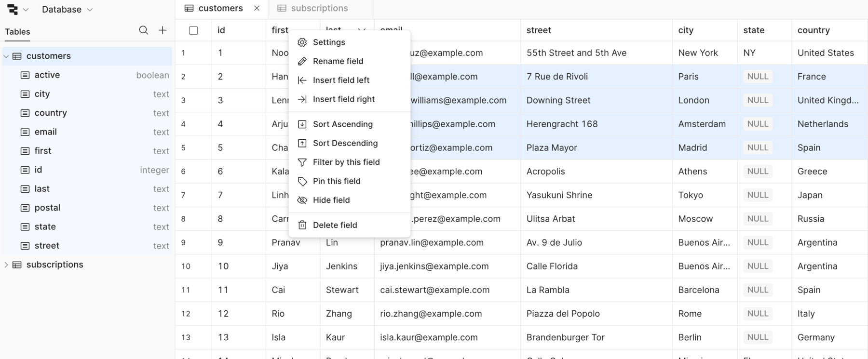Toggle the select-all rows checkbox
The height and width of the screenshot is (359, 868).
(193, 30)
